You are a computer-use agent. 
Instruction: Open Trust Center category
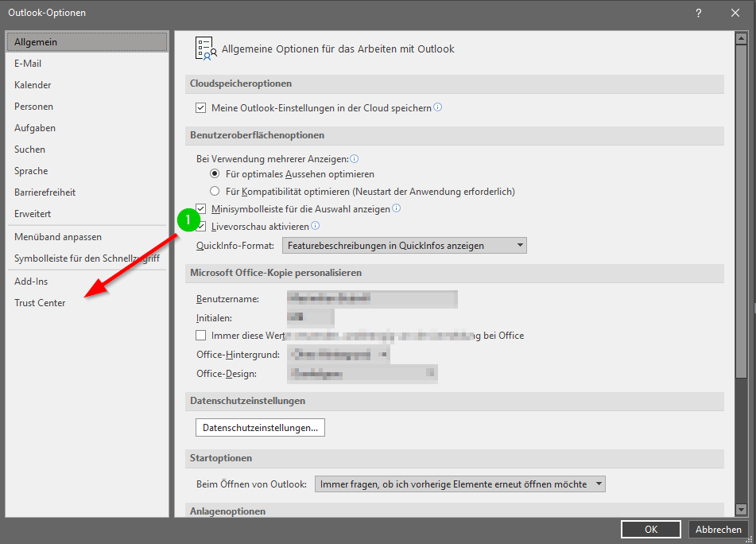pyautogui.click(x=40, y=303)
